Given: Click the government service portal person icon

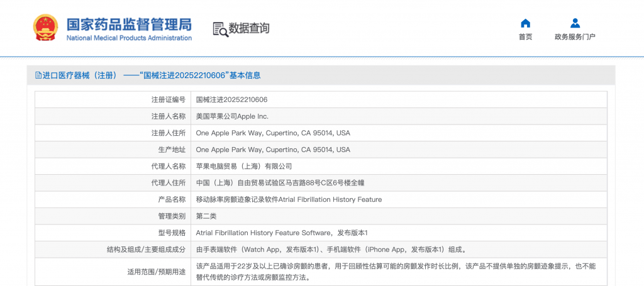Looking at the screenshot, I should 575,23.
